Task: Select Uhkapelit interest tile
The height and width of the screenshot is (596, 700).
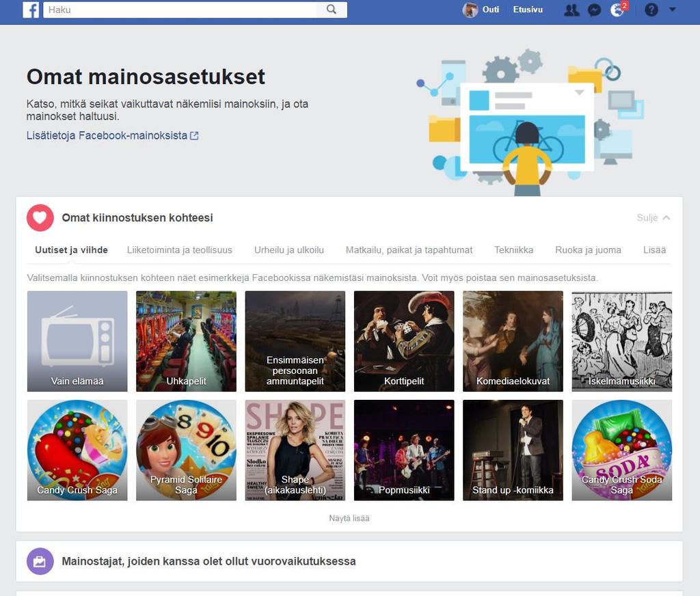Action: pos(186,341)
